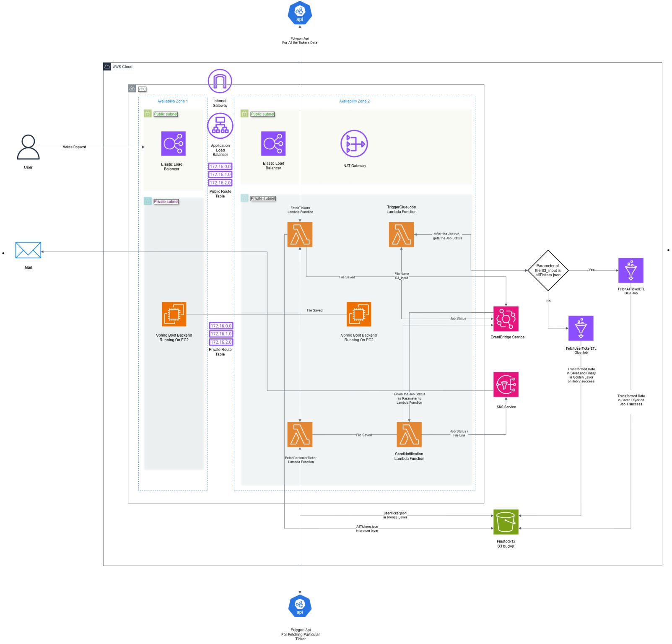
Task: Click the 'userTicker.json in bronze Layer' label
Action: tap(395, 515)
